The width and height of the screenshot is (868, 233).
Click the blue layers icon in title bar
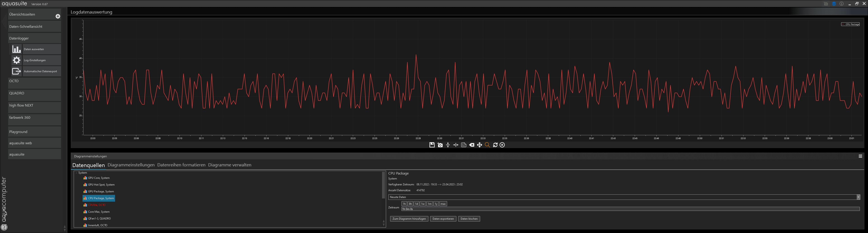(834, 4)
